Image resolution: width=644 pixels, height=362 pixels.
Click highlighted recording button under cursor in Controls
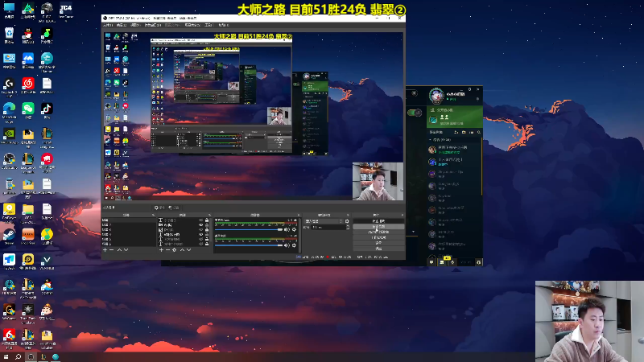click(378, 227)
